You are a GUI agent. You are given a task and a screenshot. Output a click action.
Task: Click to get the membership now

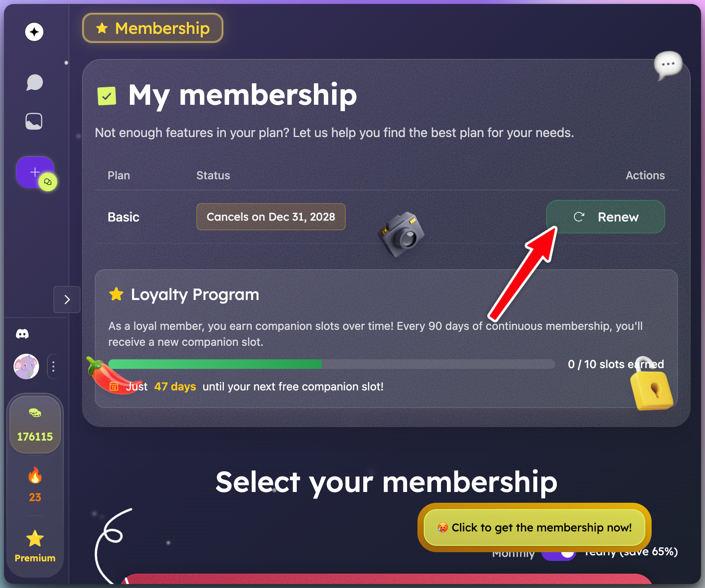click(534, 527)
